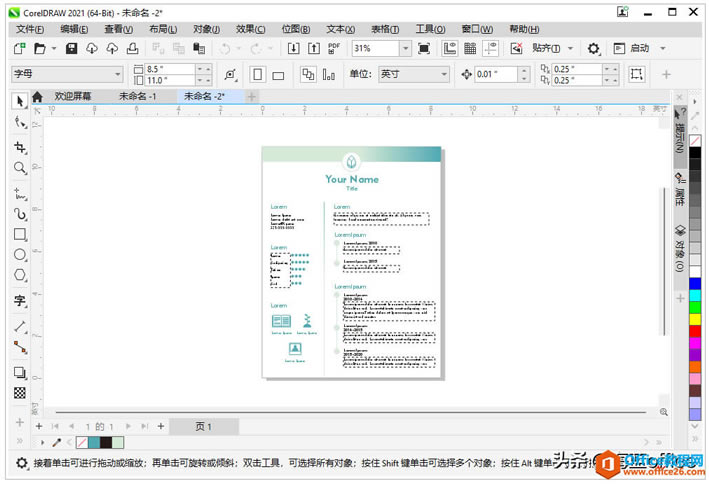The width and height of the screenshot is (709, 484).
Task: Switch to the 欢迎屏幕 tab
Action: [x=73, y=96]
